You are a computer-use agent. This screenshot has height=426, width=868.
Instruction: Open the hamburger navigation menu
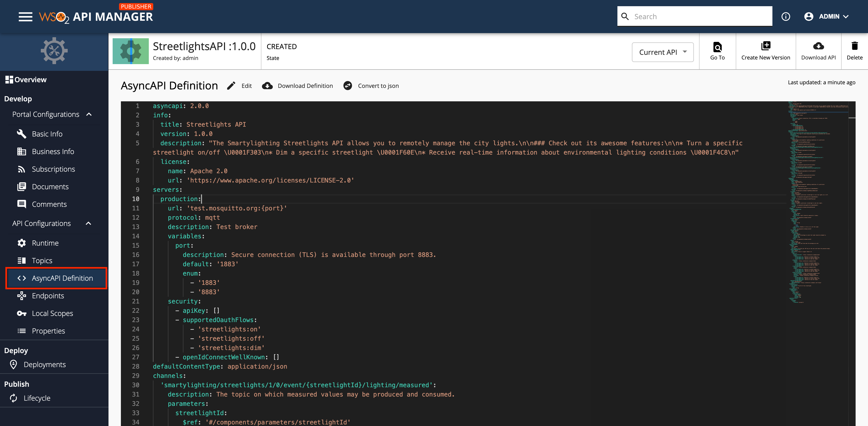point(25,17)
